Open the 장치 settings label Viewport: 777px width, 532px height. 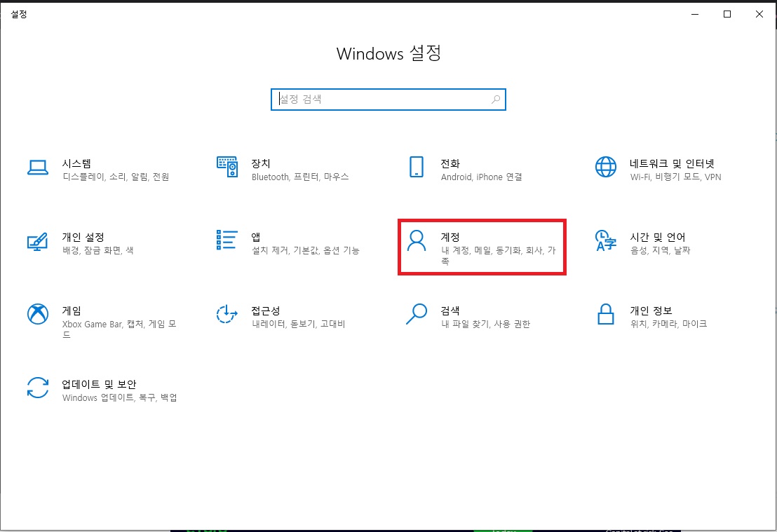pos(261,163)
